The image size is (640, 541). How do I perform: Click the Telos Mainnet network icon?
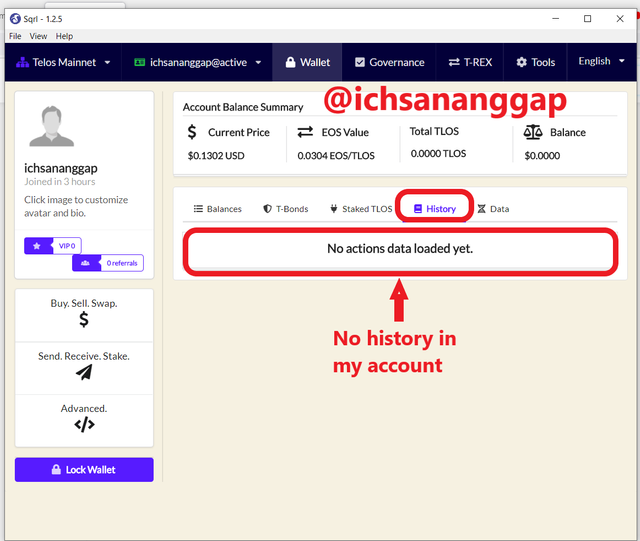(22, 62)
